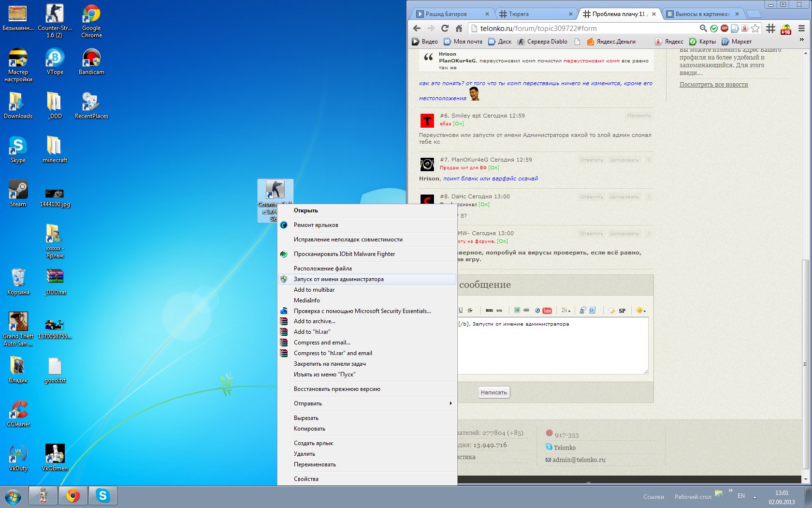Image resolution: width=812 pixels, height=508 pixels.
Task: Select the CCleaner desktop icon
Action: point(18,414)
